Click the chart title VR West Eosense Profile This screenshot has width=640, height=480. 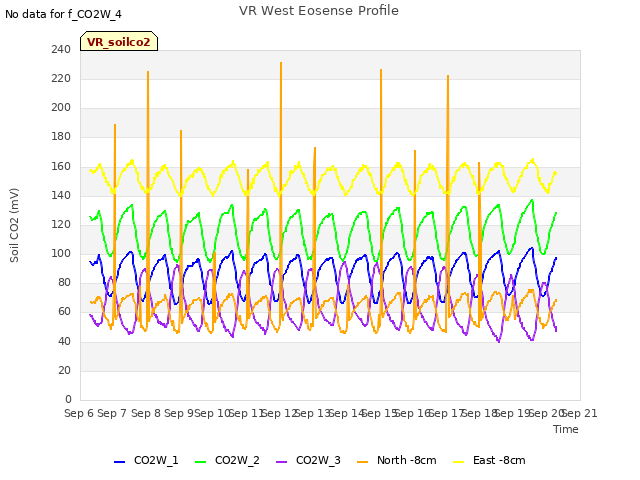tap(319, 10)
